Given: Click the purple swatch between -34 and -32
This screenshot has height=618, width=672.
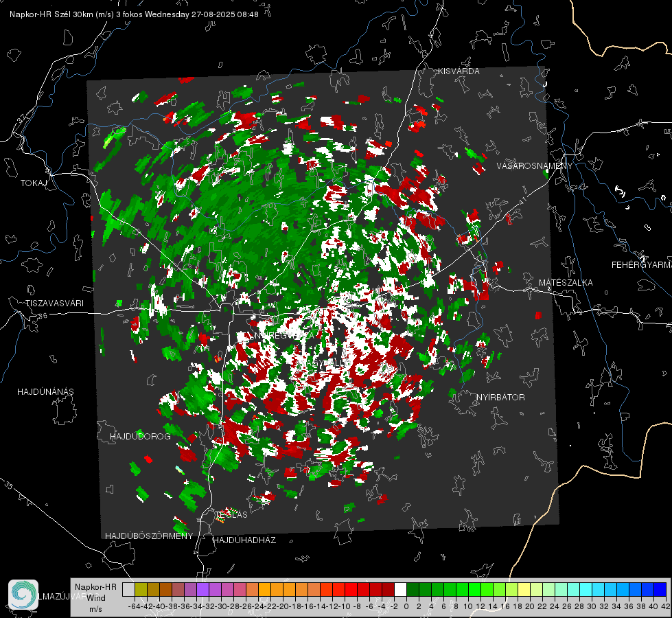Looking at the screenshot, I should [202, 589].
